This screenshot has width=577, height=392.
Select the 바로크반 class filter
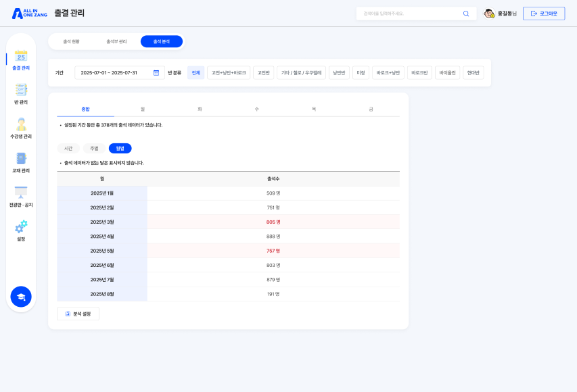[419, 73]
